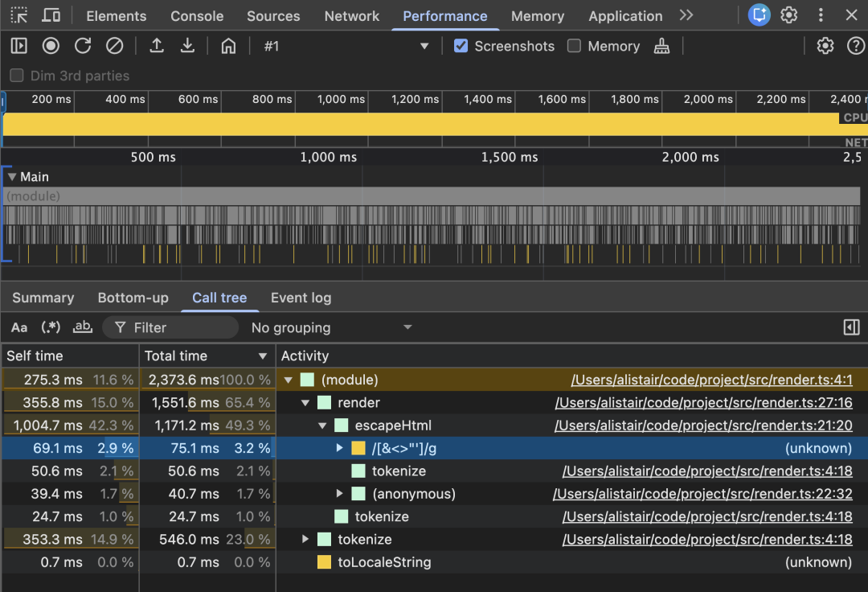
Task: Sort by the Total time column header
Action: click(207, 356)
